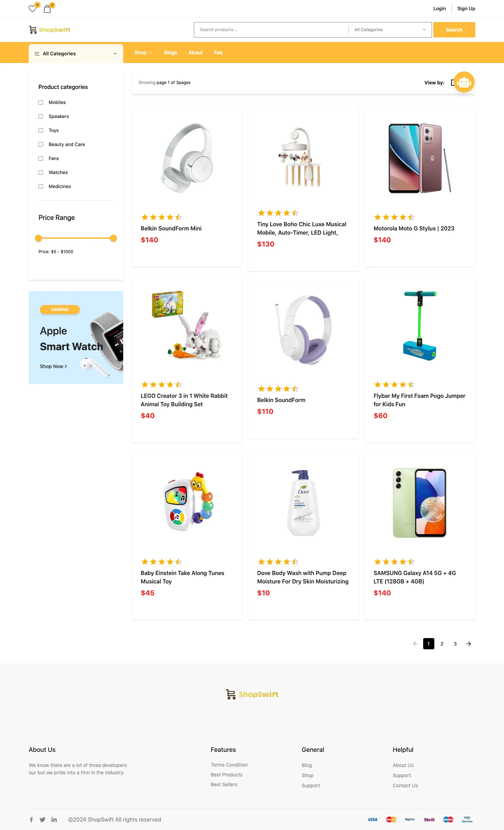Visit ShopSwift's Facebook page icon
504x830 pixels.
[x=31, y=819]
